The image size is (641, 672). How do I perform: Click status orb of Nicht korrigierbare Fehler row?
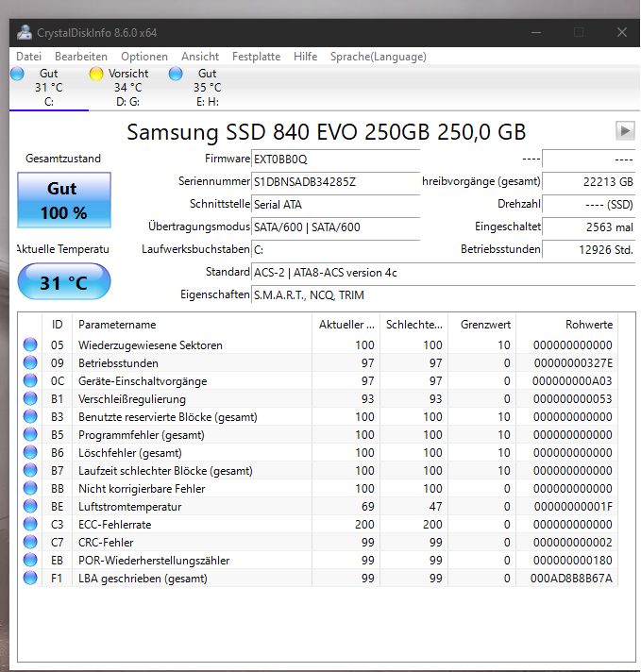(x=30, y=489)
